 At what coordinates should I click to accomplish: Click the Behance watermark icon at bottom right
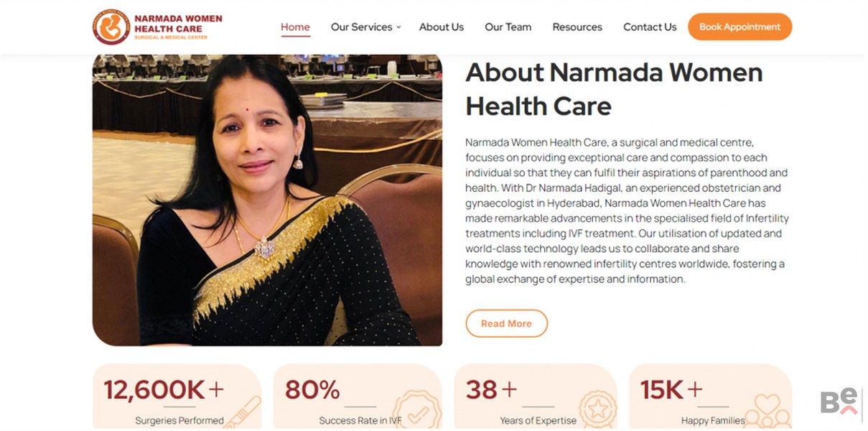pyautogui.click(x=840, y=401)
